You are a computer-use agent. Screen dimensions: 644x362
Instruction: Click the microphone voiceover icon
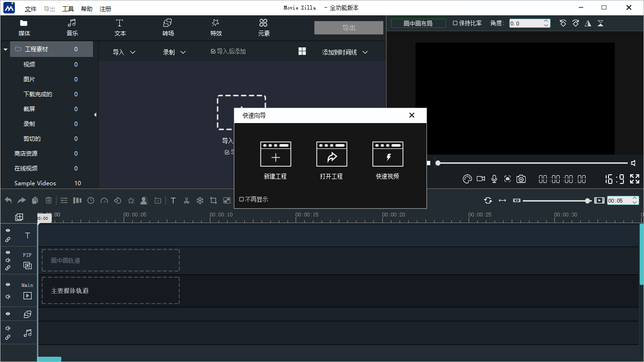pyautogui.click(x=494, y=179)
